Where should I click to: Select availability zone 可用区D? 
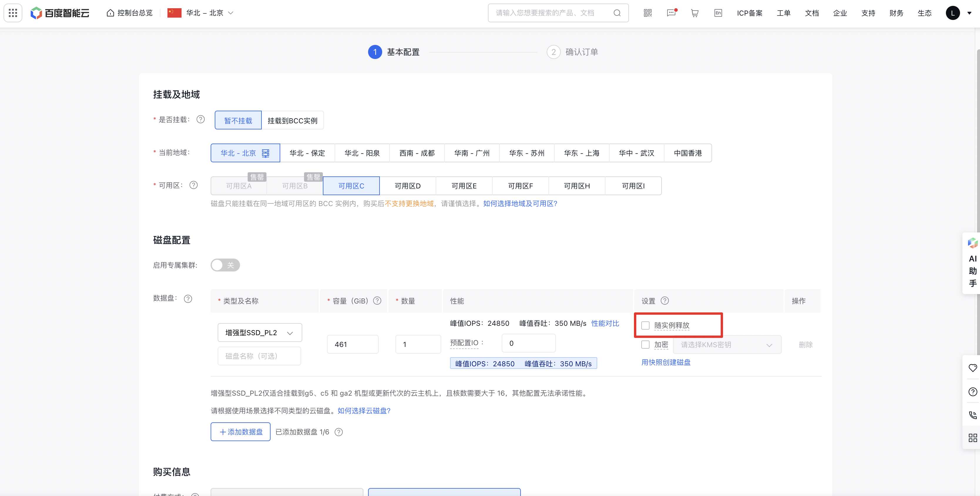pos(407,186)
